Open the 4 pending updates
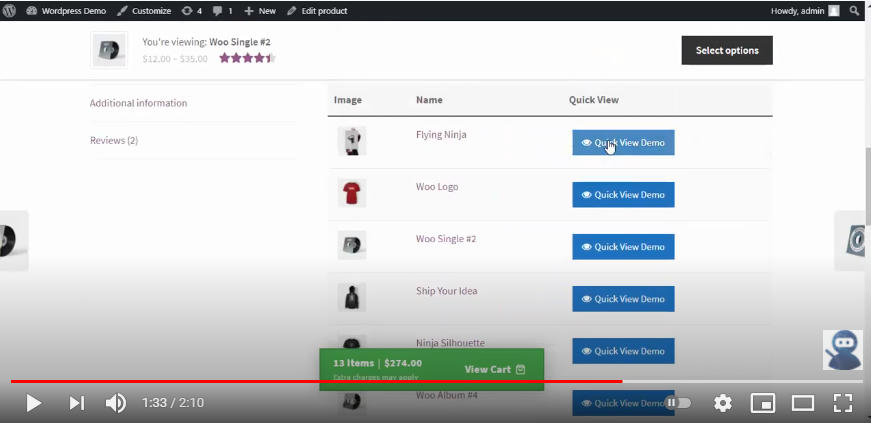The width and height of the screenshot is (871, 423). pos(192,11)
